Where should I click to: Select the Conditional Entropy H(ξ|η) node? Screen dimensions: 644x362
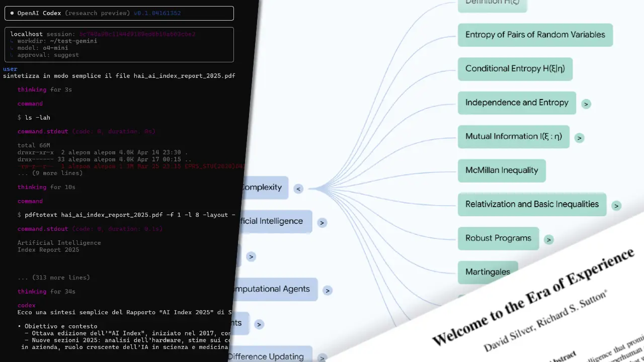click(515, 69)
